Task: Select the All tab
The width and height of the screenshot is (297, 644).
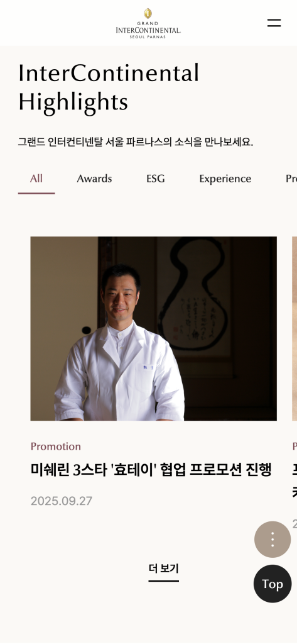Action: click(x=36, y=179)
